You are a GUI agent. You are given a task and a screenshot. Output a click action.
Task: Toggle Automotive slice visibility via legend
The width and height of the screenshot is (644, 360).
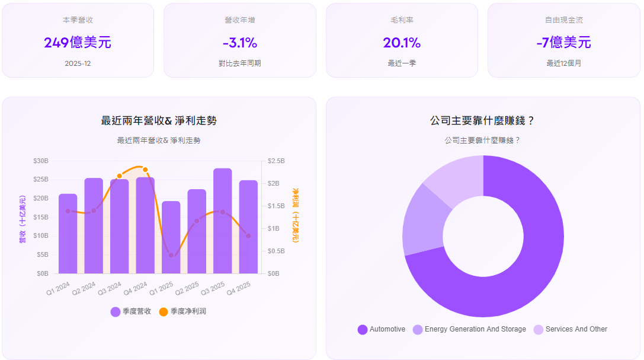point(362,329)
